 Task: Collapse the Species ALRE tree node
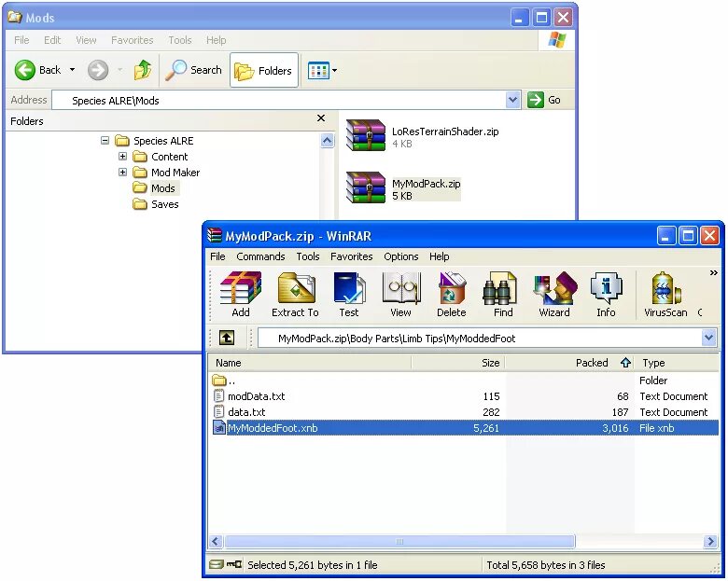(x=105, y=140)
